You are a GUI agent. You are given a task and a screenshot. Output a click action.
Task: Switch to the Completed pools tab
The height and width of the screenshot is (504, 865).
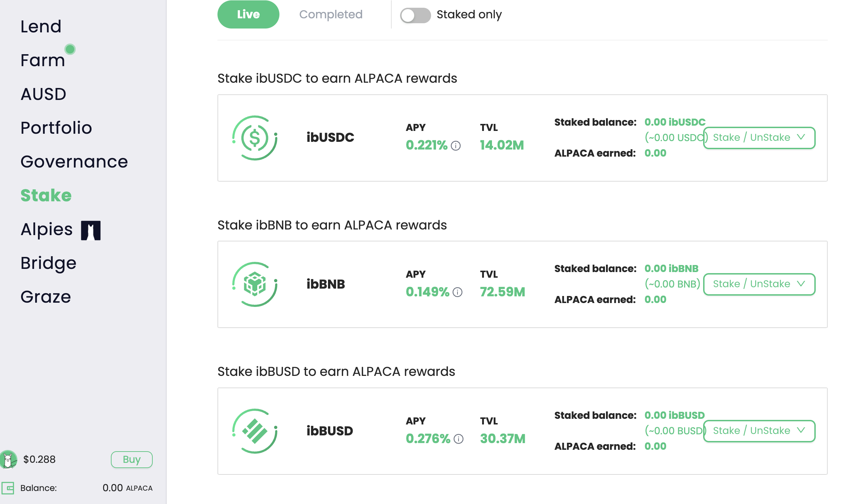click(x=331, y=14)
